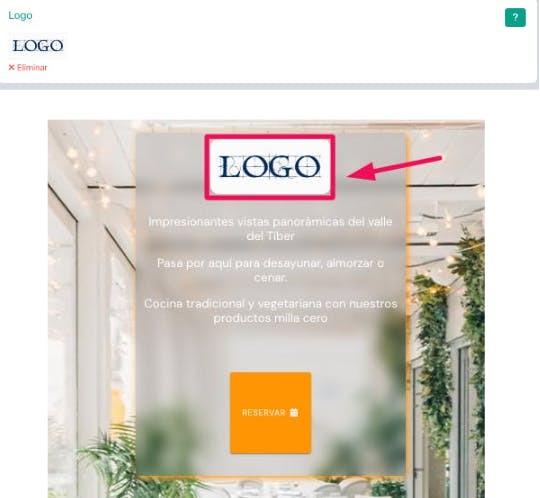The height and width of the screenshot is (498, 540).
Task: Click the green Logo section label
Action: [20, 15]
